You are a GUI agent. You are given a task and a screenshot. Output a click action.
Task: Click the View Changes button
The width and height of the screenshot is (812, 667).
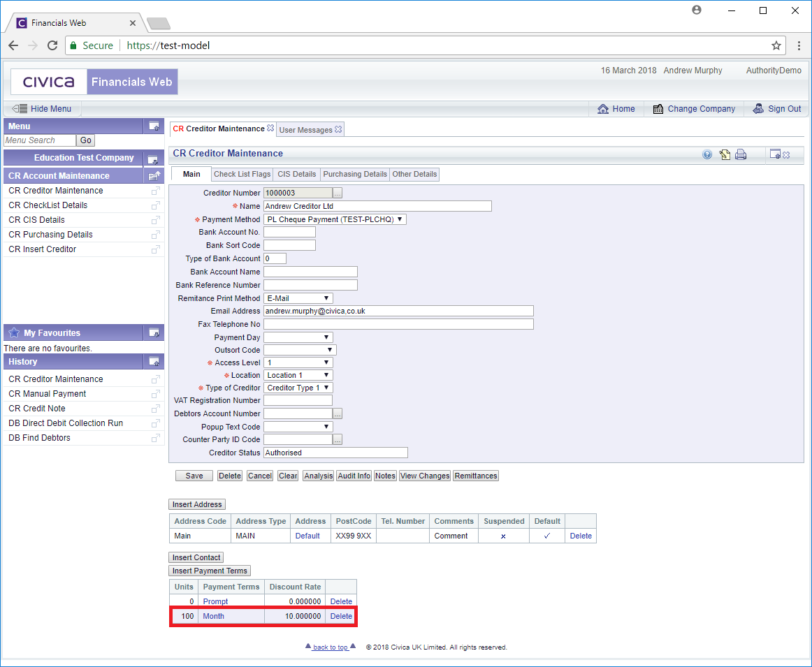(x=425, y=476)
